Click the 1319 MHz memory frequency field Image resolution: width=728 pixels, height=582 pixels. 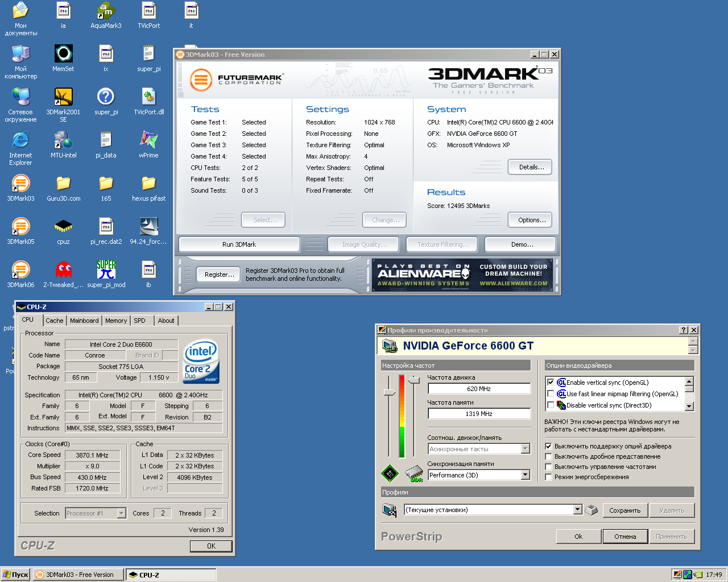pyautogui.click(x=479, y=414)
